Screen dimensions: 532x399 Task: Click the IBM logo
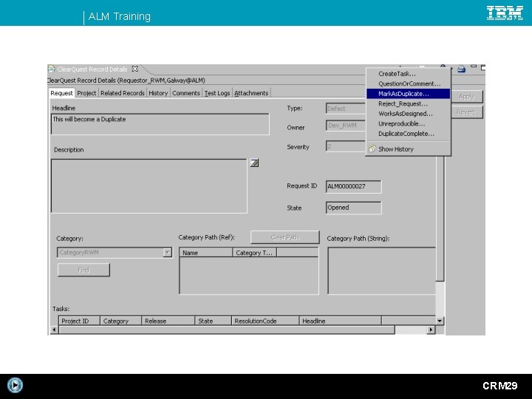pos(505,13)
